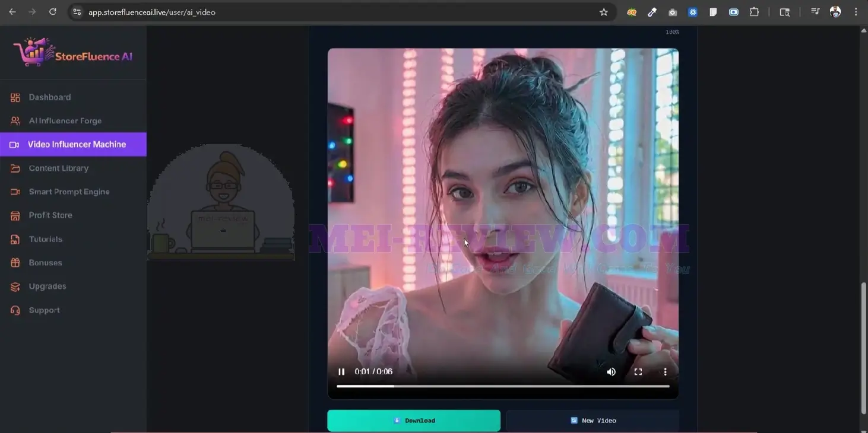Click the Smart Prompt Engine camera icon
This screenshot has width=868, height=433.
15,192
